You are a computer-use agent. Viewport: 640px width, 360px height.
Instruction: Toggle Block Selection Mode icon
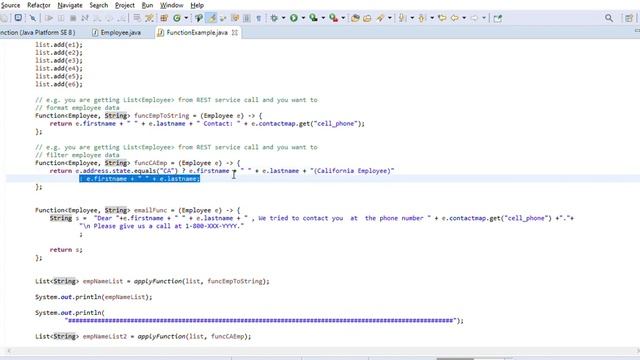coord(247,18)
